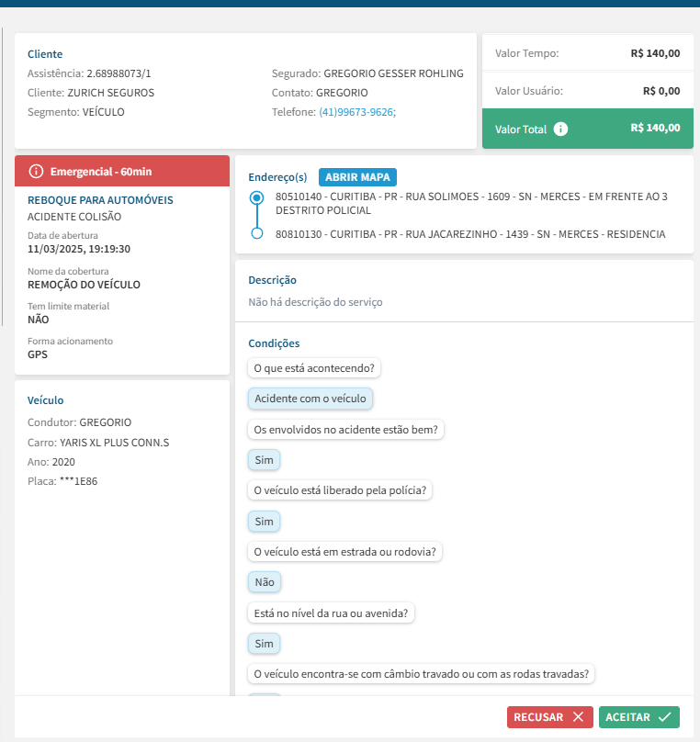Click the info icon beside Valor Total

point(560,129)
